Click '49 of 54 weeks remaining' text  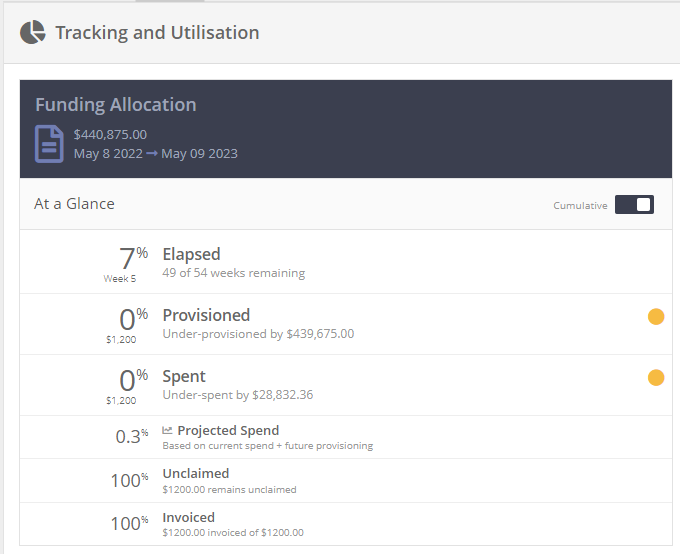point(234,273)
